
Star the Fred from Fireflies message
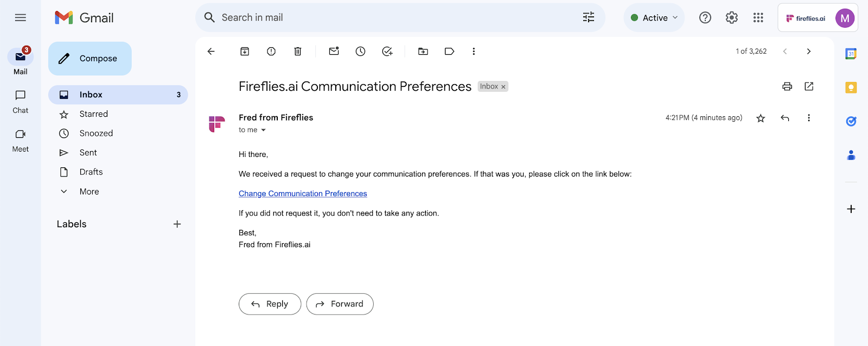761,118
